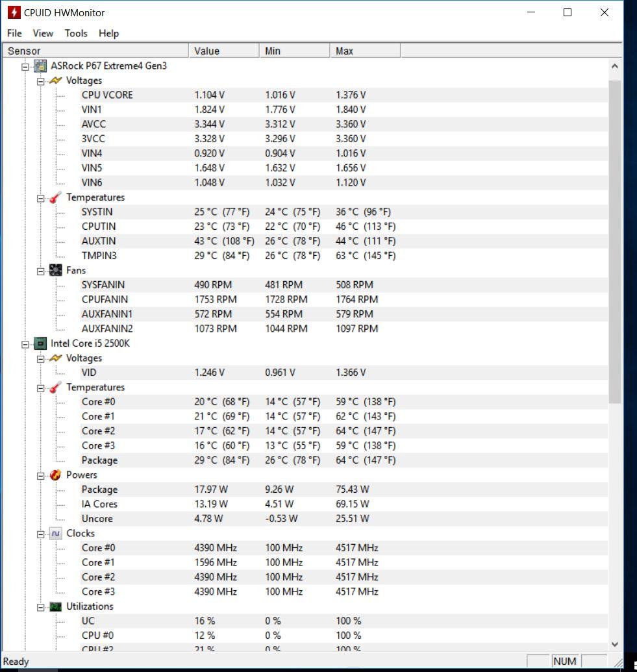Collapse the ASRock P67 Extreme4 Gen3 node
This screenshot has width=637, height=672.
coord(25,67)
